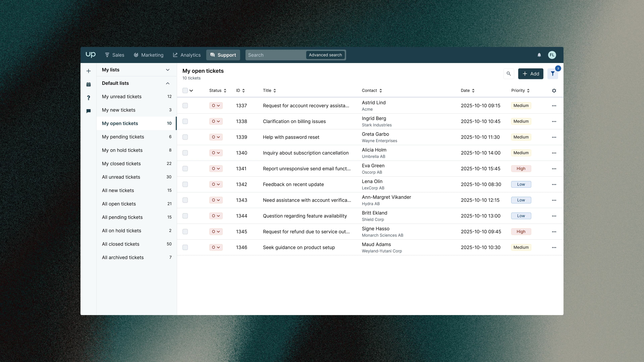This screenshot has width=644, height=362.
Task: Select the calendar icon in the left sidebar
Action: 89,84
